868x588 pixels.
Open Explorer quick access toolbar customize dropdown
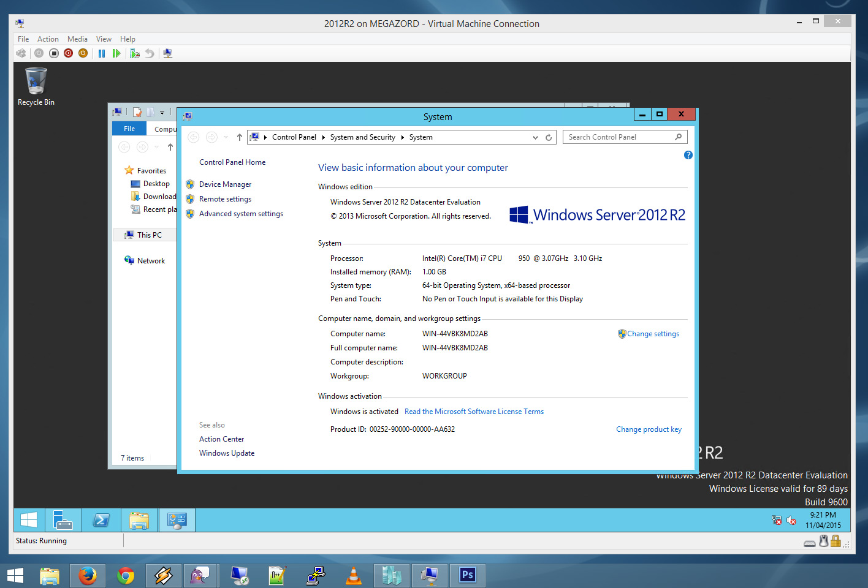click(162, 112)
